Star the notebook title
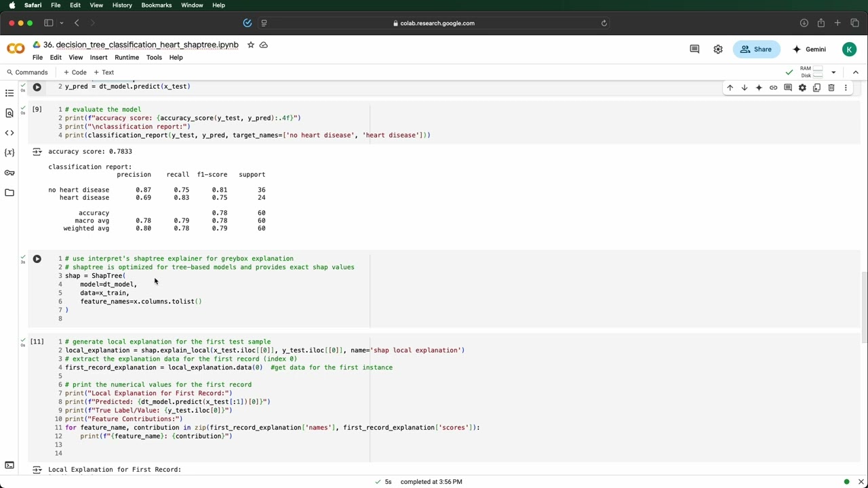 click(251, 45)
